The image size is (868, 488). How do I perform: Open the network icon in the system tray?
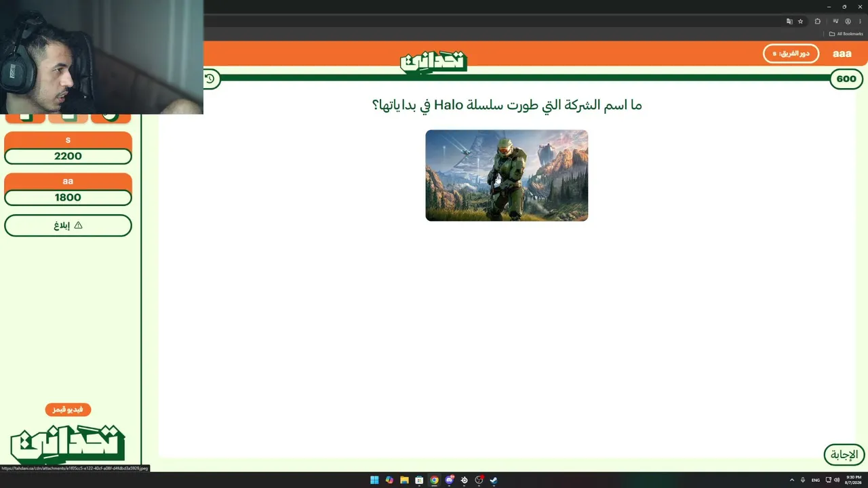(828, 480)
